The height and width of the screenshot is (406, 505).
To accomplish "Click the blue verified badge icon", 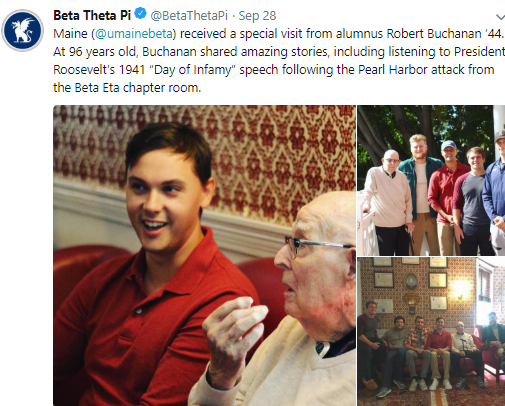I will pyautogui.click(x=140, y=14).
